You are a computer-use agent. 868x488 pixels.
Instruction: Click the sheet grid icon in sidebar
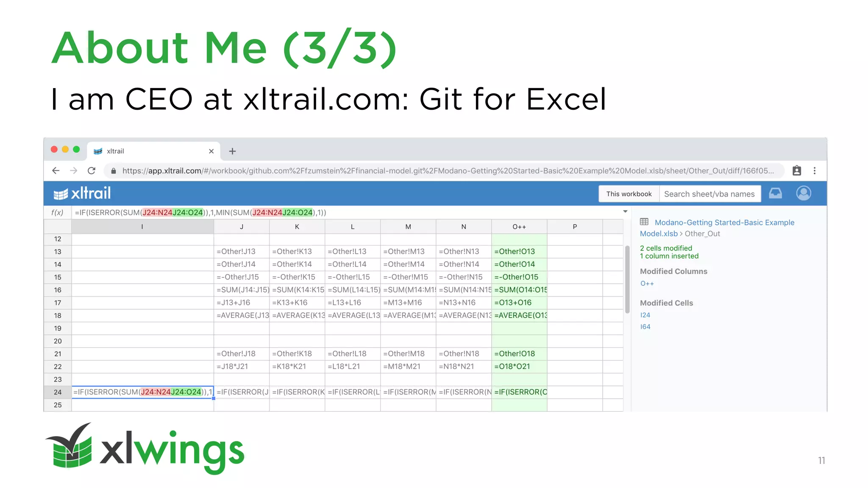[x=644, y=222]
